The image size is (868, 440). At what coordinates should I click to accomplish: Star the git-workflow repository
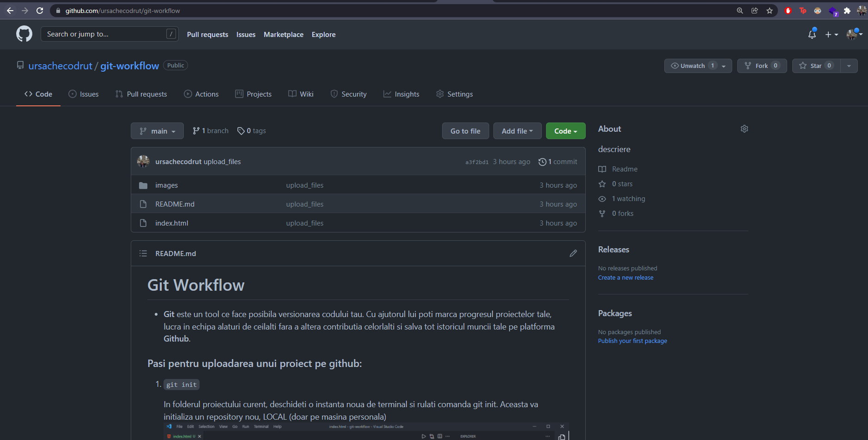coord(816,66)
